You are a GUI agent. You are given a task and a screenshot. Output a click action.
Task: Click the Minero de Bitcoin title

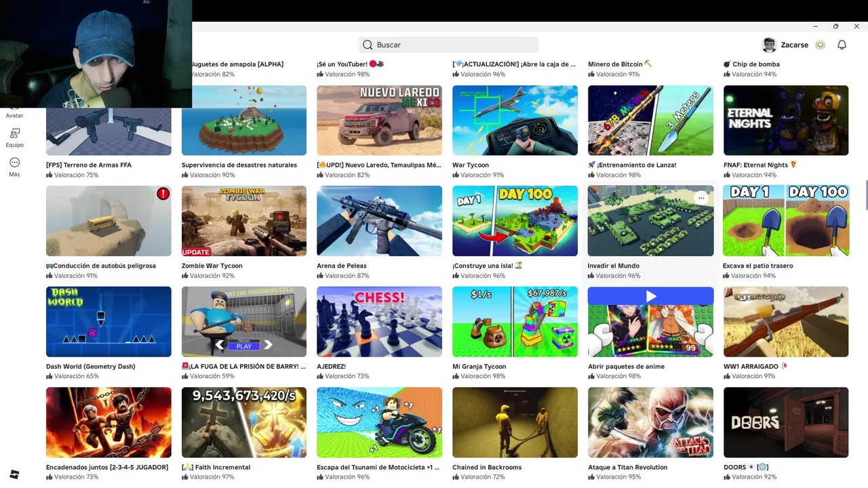620,64
